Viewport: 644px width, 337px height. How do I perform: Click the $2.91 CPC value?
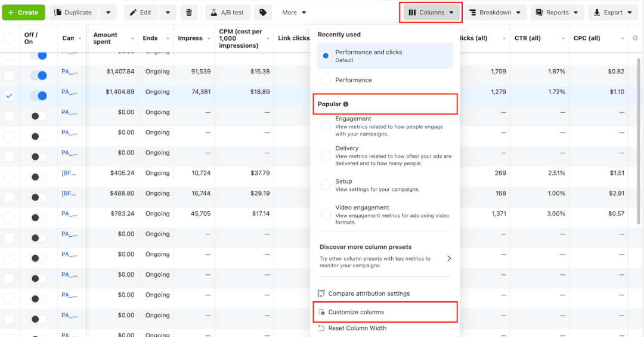pos(617,193)
